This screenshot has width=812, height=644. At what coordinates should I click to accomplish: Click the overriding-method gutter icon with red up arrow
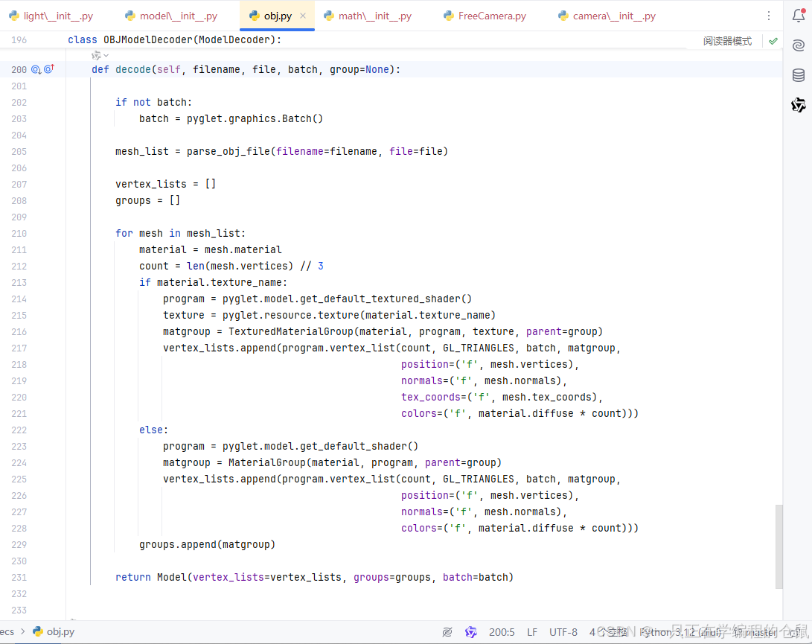49,69
